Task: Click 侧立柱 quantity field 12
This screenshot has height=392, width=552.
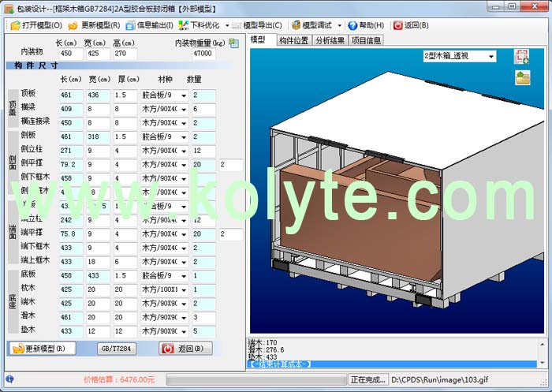Action: click(x=203, y=151)
